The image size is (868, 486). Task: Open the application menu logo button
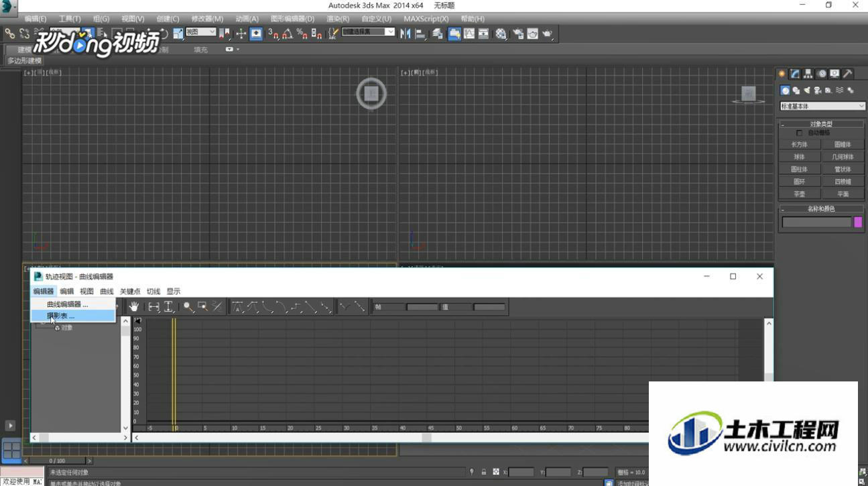point(8,7)
